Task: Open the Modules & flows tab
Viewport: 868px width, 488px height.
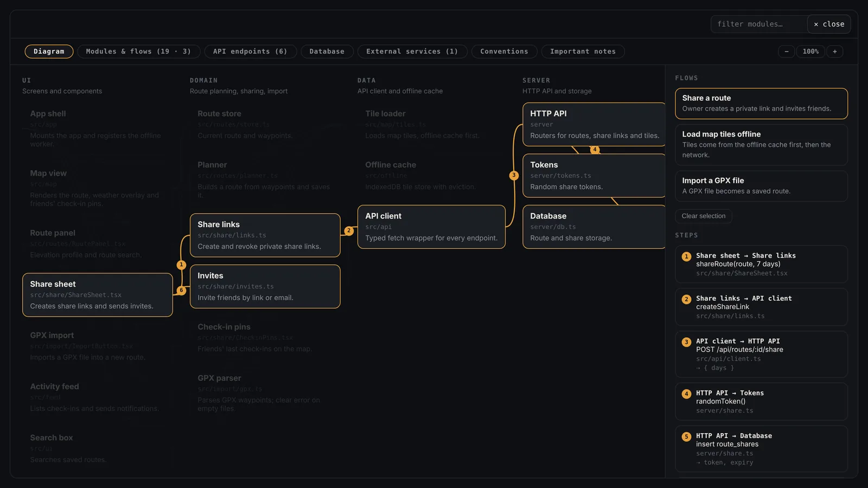Action: 138,52
